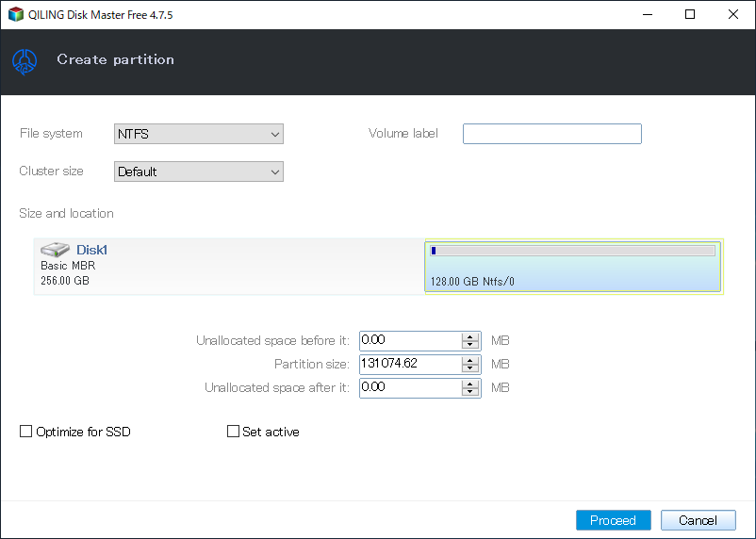This screenshot has width=756, height=539.
Task: Decrease Unallocated space after it value
Action: (470, 392)
